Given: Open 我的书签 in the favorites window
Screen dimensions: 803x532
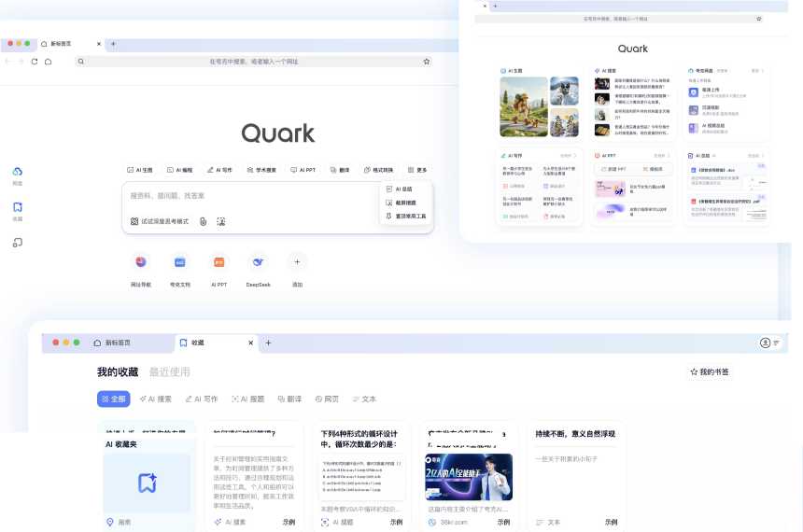Looking at the screenshot, I should point(710,371).
